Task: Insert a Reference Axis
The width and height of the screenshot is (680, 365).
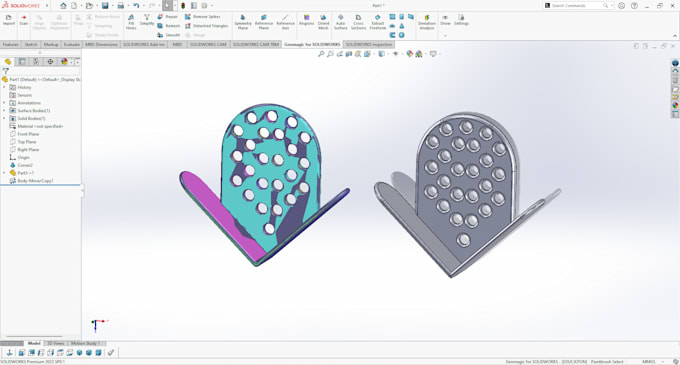Action: point(285,22)
